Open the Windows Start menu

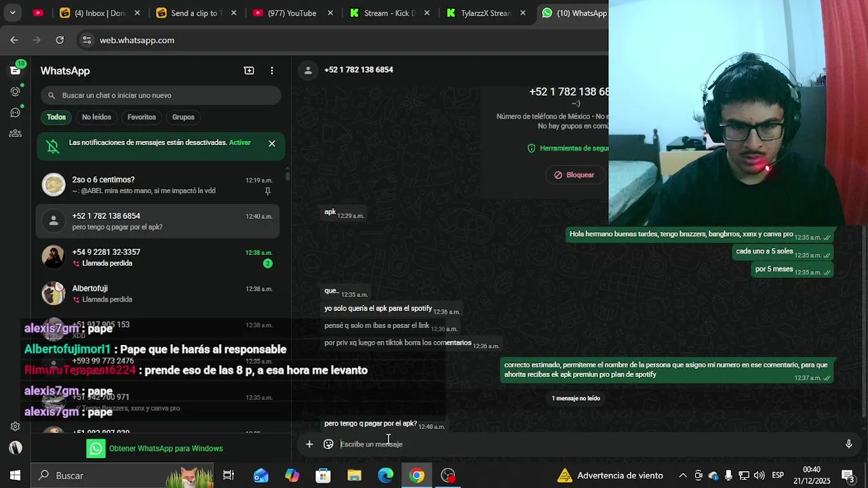15,476
